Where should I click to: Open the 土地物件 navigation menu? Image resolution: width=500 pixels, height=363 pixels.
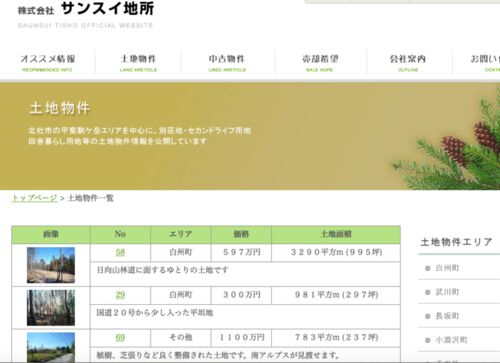(x=138, y=62)
